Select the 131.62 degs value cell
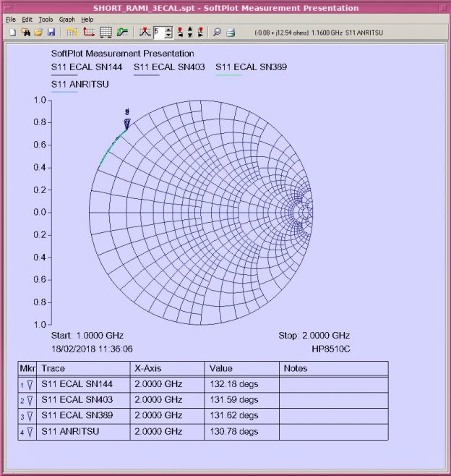451x476 pixels. 241,416
